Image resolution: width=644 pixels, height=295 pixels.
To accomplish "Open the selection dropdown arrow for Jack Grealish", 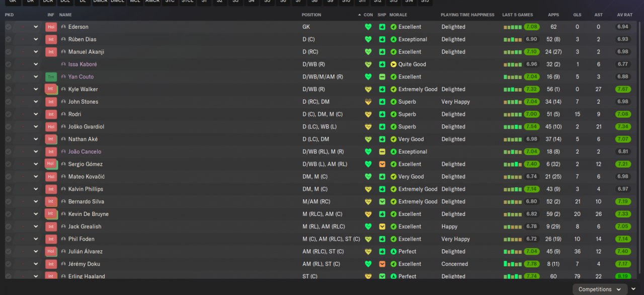I will [x=36, y=227].
